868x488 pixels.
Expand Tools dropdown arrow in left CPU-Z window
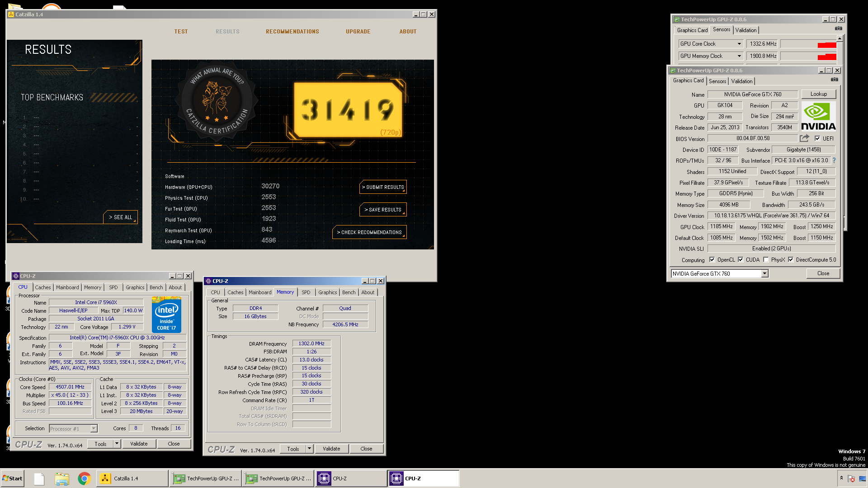pos(117,444)
